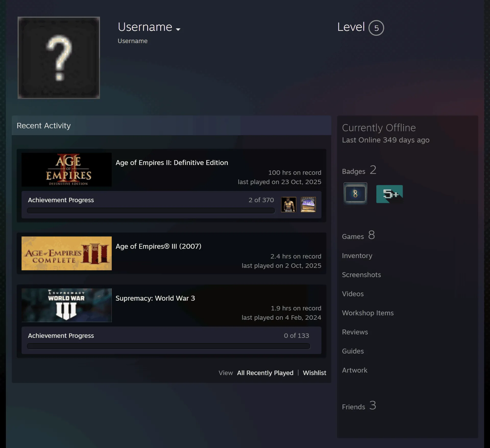
Task: Click the 2 of 370 achievement progress bar
Action: [x=151, y=211]
